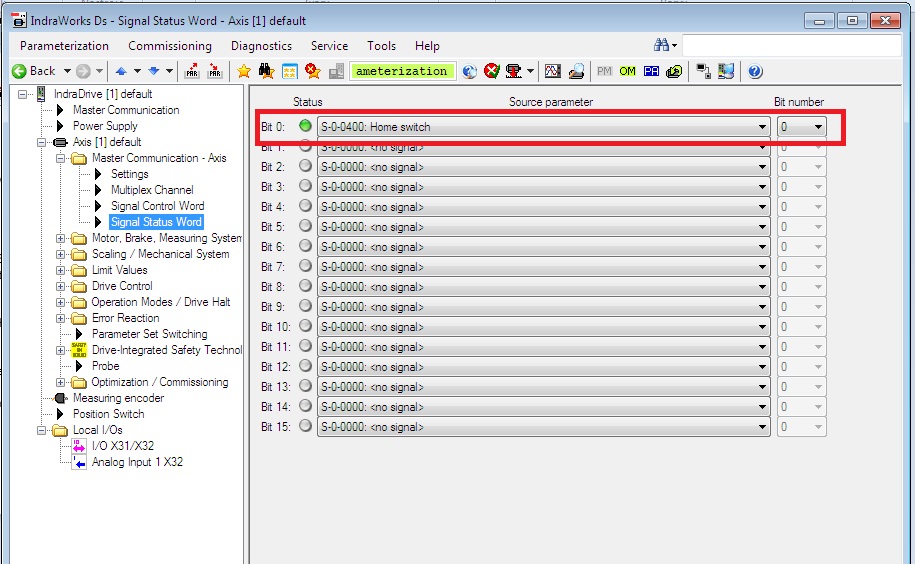Click the OM operating mode icon
The image size is (915, 564).
(x=628, y=71)
